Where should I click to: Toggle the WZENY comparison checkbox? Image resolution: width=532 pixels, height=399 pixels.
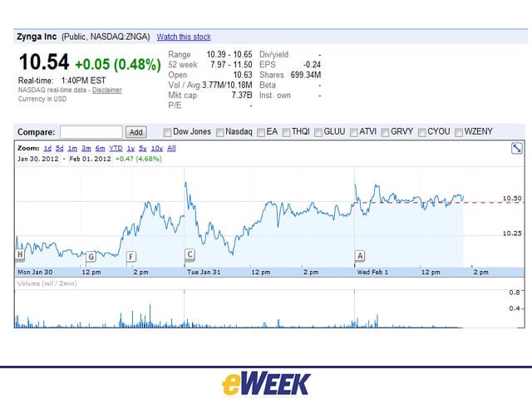tap(459, 132)
